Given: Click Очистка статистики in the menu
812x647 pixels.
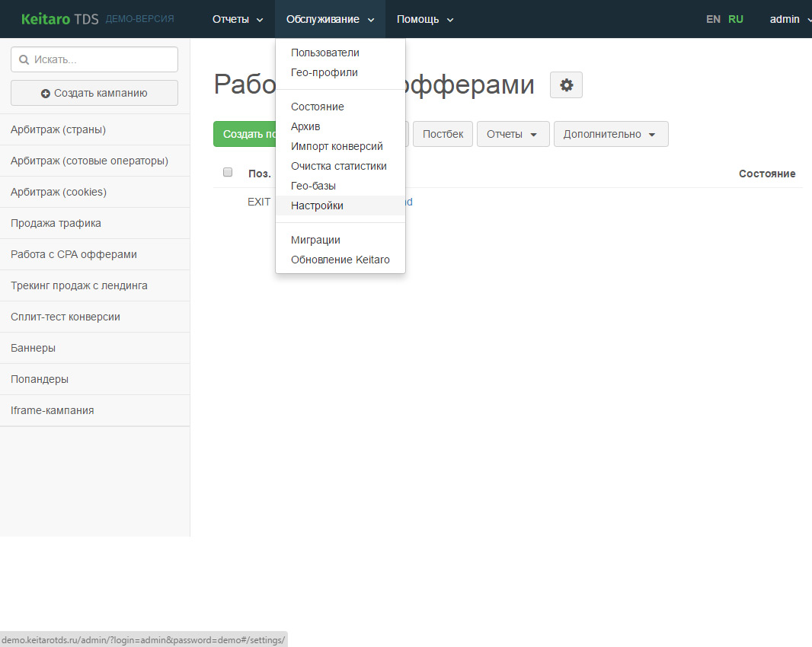Looking at the screenshot, I should coord(339,166).
